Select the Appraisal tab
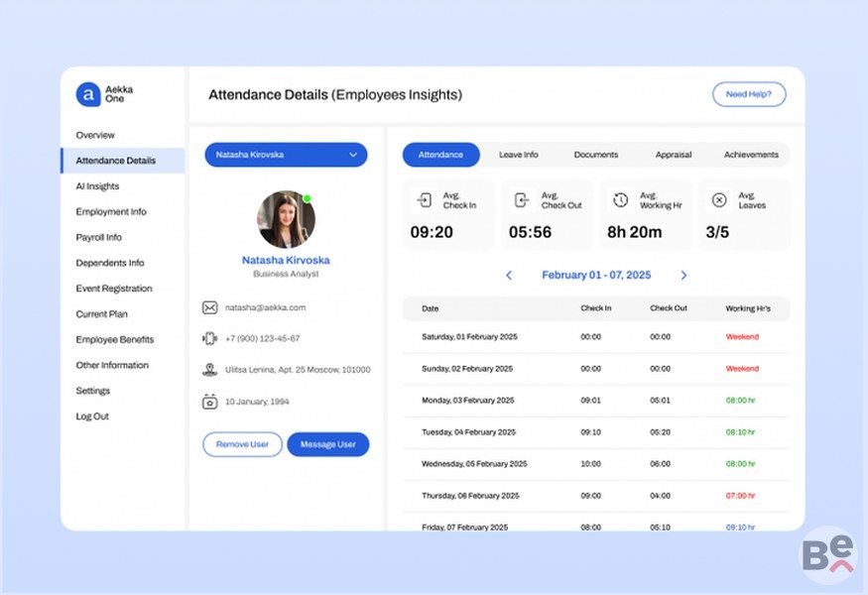Viewport: 868px width, 595px height. [x=674, y=155]
